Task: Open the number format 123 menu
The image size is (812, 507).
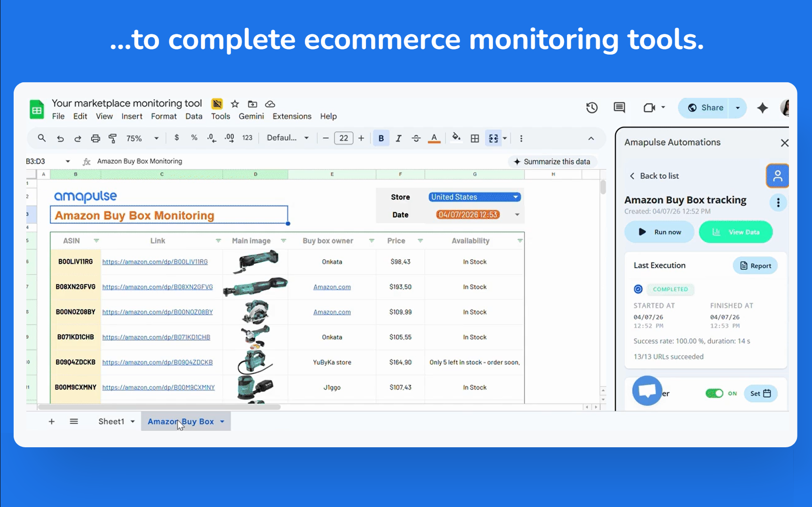Action: (247, 138)
